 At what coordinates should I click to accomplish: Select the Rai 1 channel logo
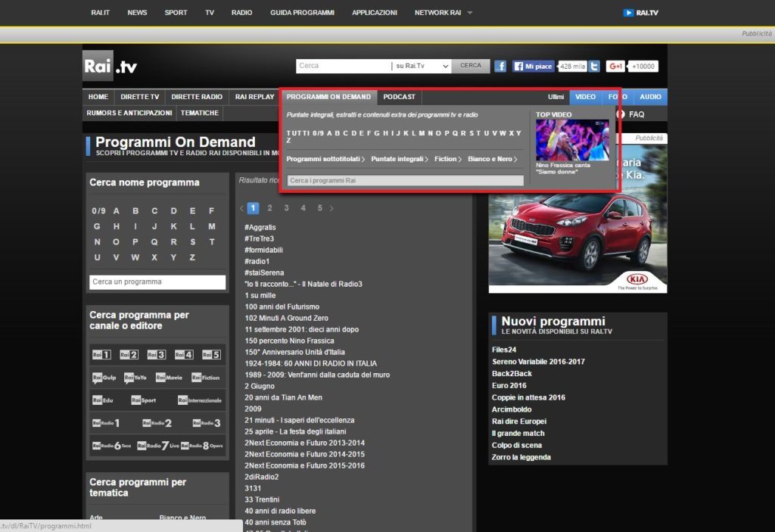(x=101, y=354)
